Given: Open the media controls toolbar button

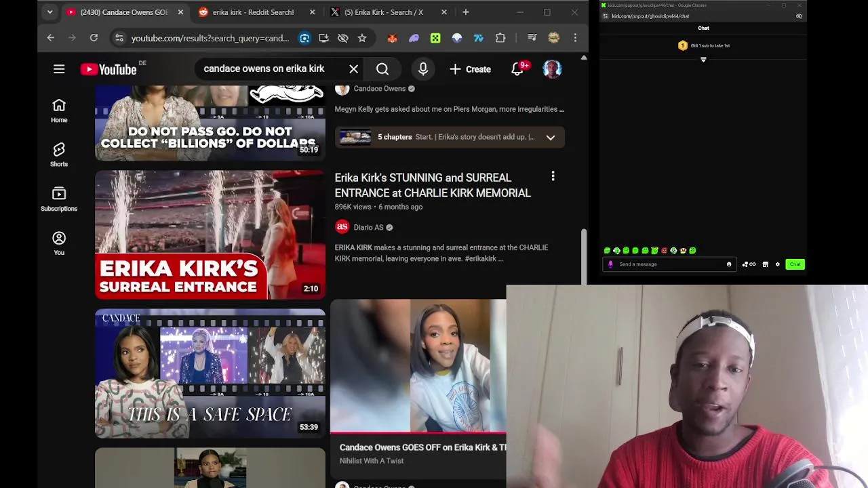Looking at the screenshot, I should click(x=532, y=38).
